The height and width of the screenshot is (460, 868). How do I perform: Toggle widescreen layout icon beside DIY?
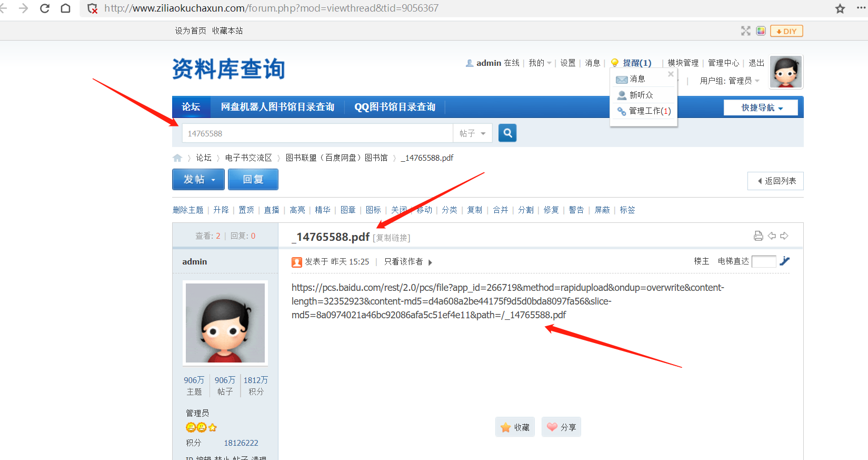pyautogui.click(x=746, y=31)
